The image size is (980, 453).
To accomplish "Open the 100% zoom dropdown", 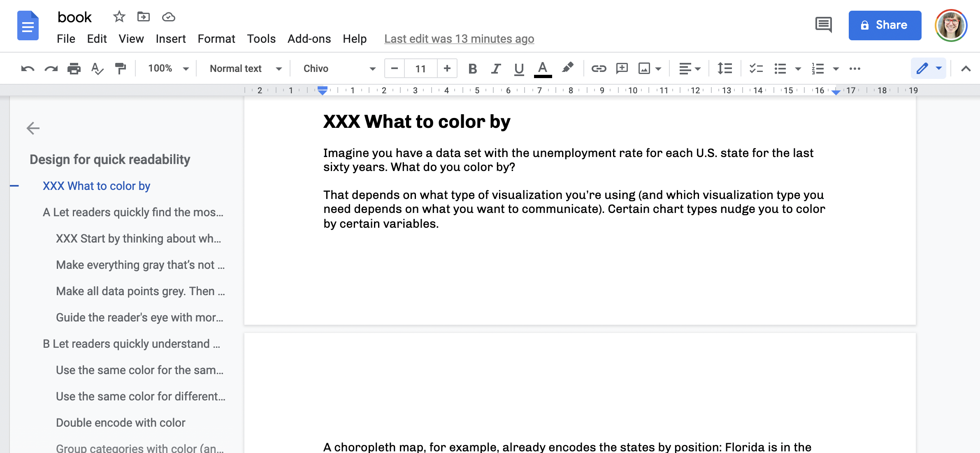I will pyautogui.click(x=168, y=69).
